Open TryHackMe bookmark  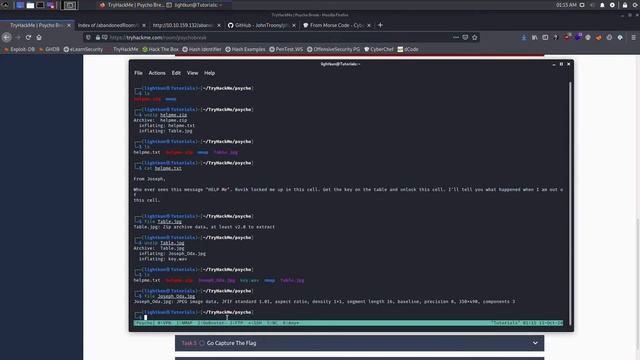pos(122,49)
